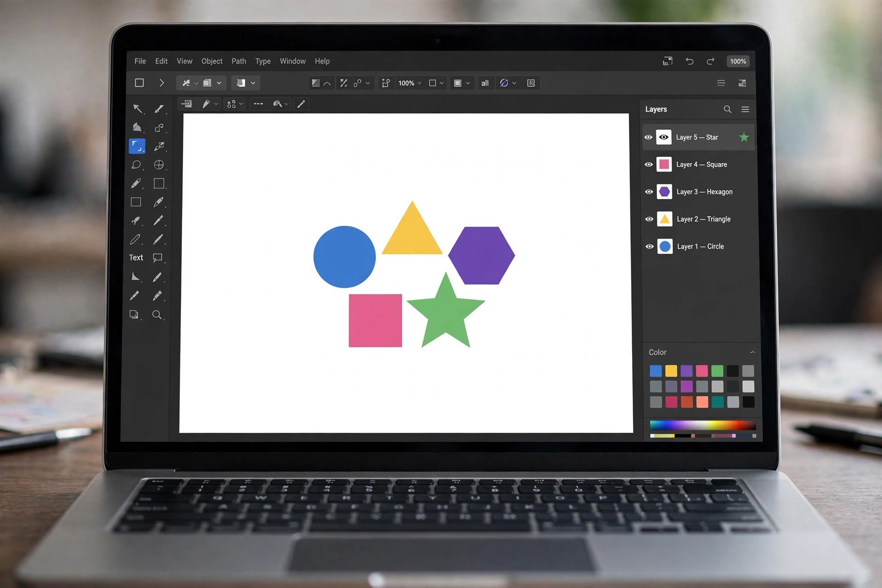Select the speech bubble comment tool
The width and height of the screenshot is (882, 588).
[158, 258]
